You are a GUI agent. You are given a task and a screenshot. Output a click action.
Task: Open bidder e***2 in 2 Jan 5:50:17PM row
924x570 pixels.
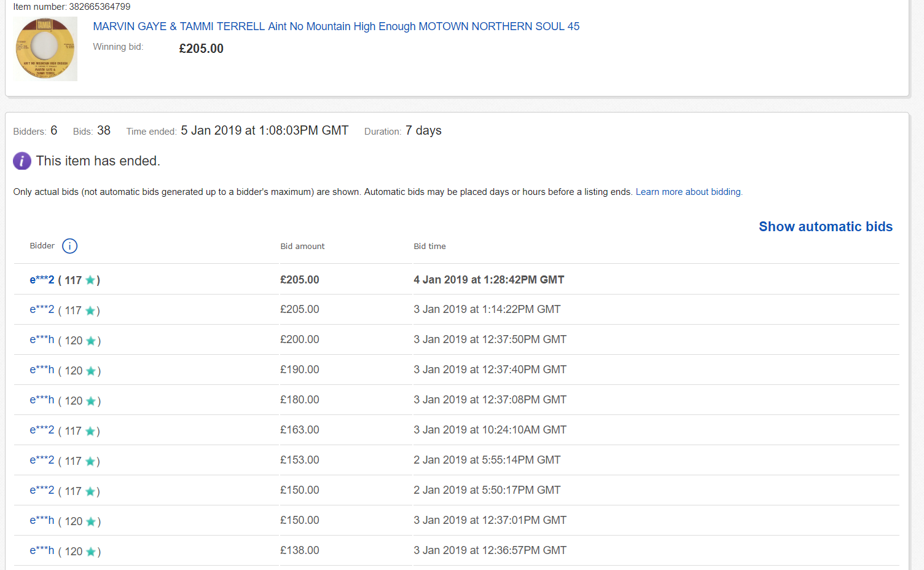(x=42, y=490)
